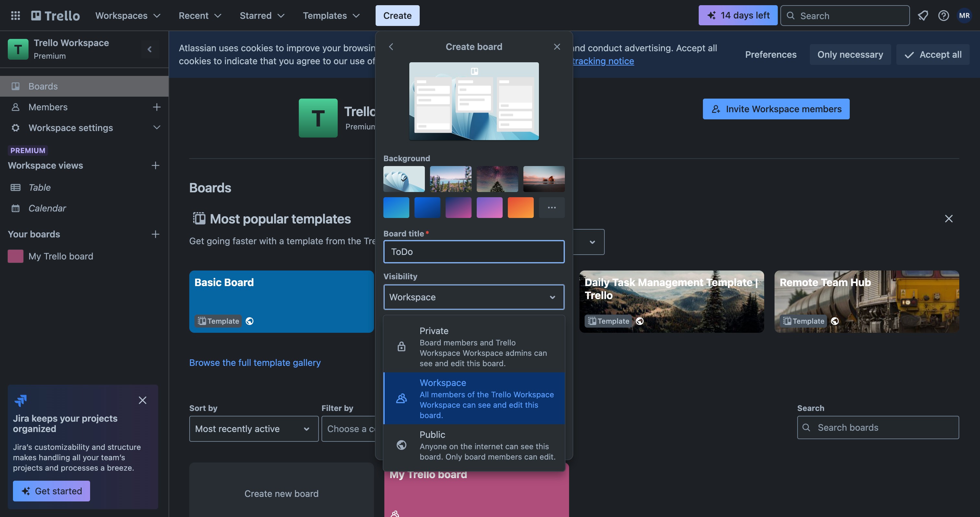Collapse the sidebar with the arrow button
This screenshot has width=980, height=517.
149,49
